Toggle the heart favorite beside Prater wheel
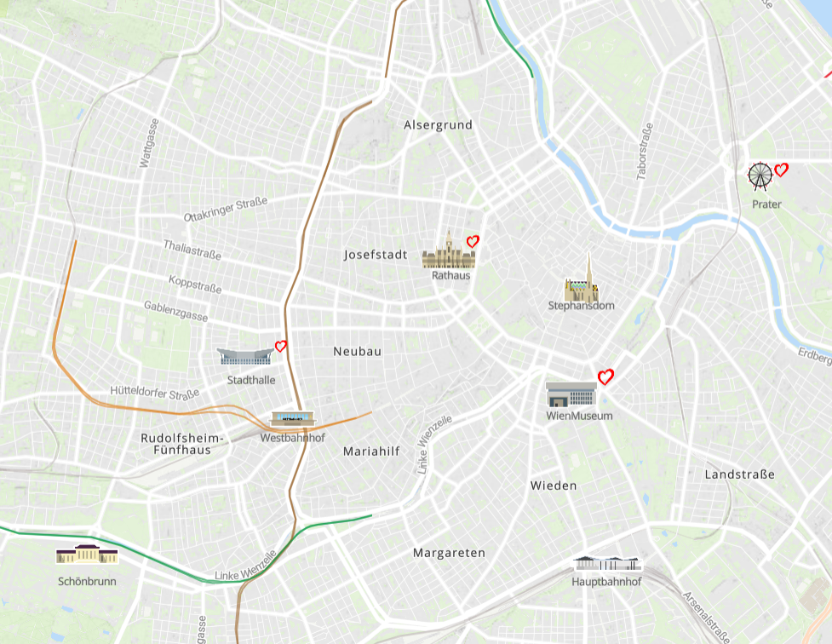The height and width of the screenshot is (644, 832). coord(781,170)
